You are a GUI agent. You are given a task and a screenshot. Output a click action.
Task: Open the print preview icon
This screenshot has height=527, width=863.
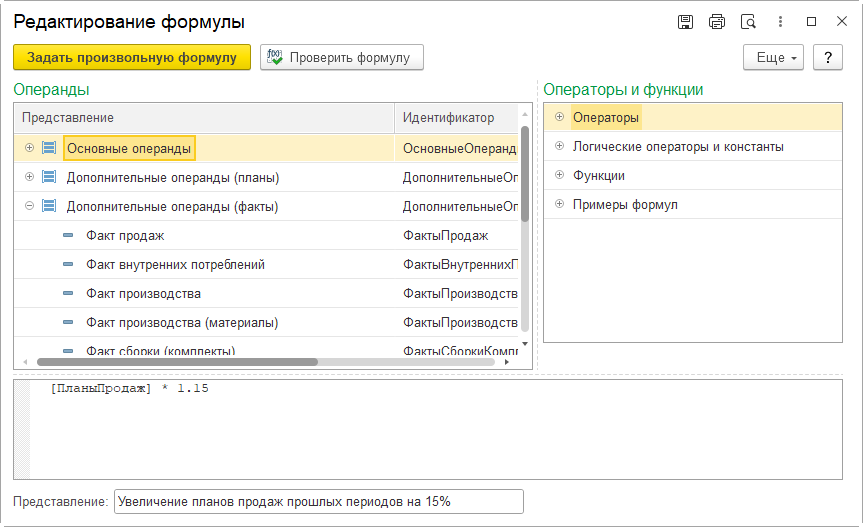[x=747, y=22]
